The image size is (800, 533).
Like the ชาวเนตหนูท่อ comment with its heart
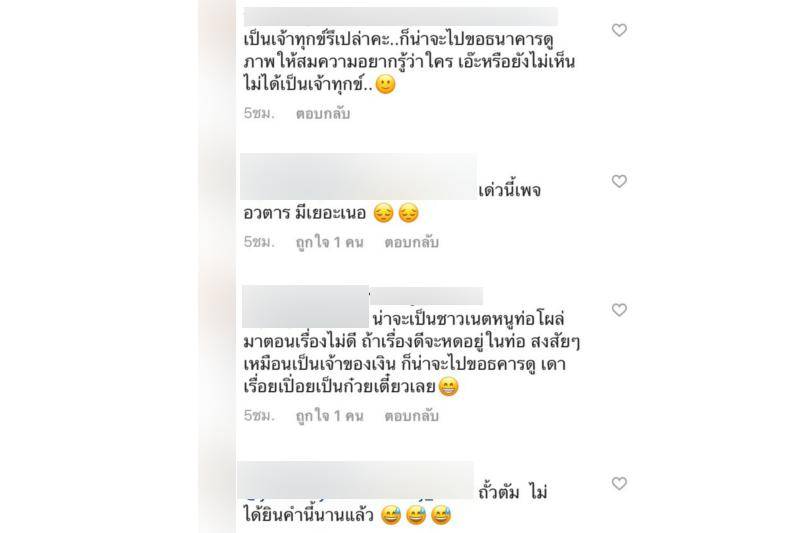pyautogui.click(x=619, y=310)
